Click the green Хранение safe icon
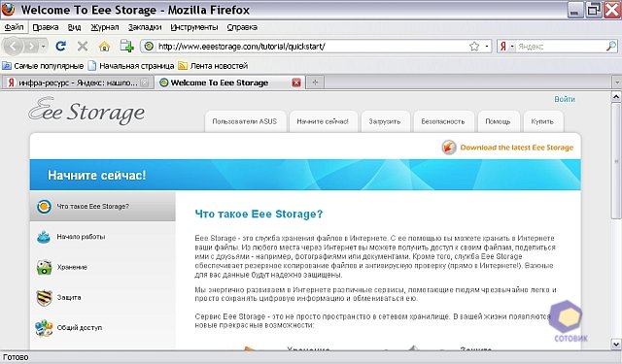The width and height of the screenshot is (622, 364). (44, 267)
